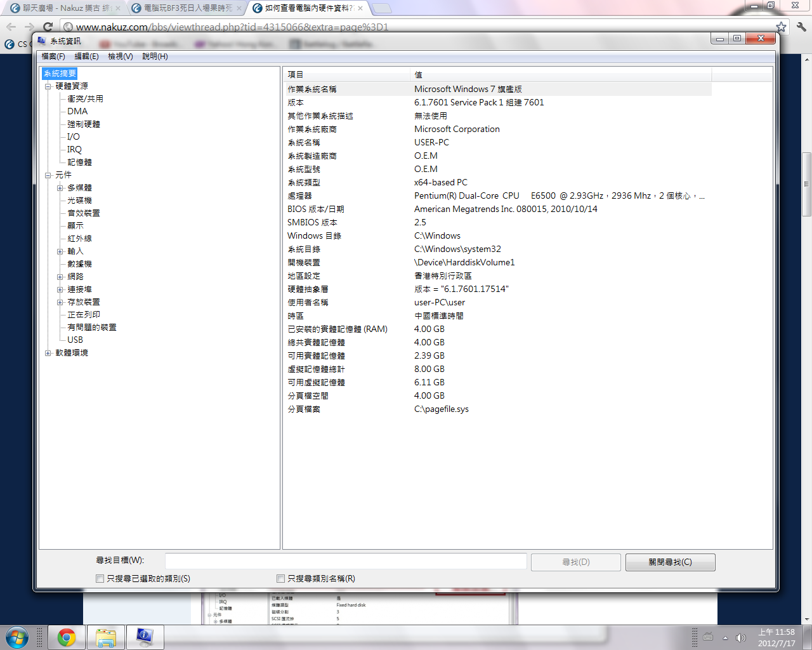Select the USB tree item
This screenshot has width=812, height=650.
pyautogui.click(x=75, y=340)
